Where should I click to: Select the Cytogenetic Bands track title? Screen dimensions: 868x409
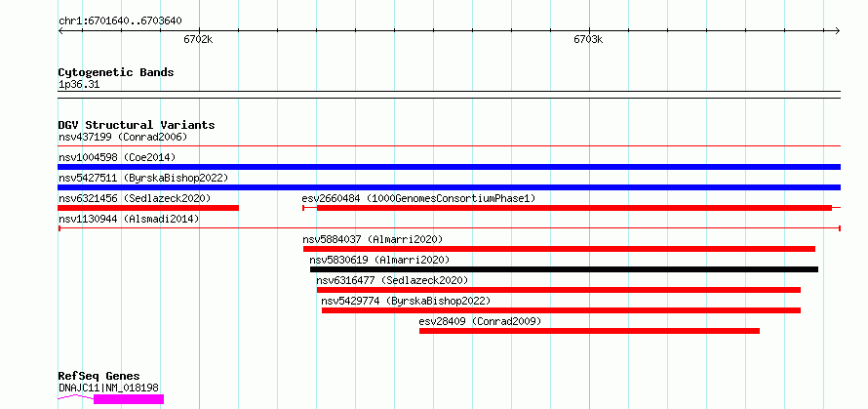pos(116,72)
